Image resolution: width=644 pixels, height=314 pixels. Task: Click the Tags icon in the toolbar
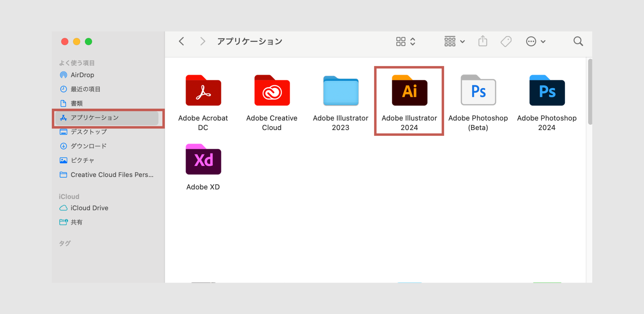pyautogui.click(x=506, y=41)
